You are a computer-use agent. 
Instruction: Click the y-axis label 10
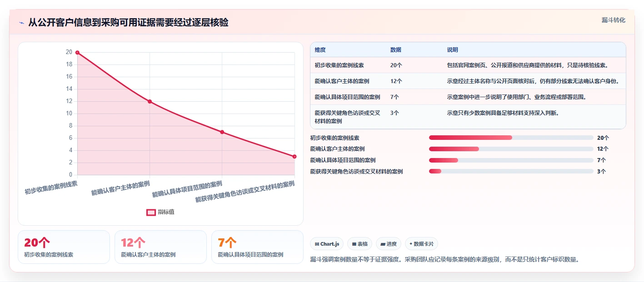(x=69, y=114)
